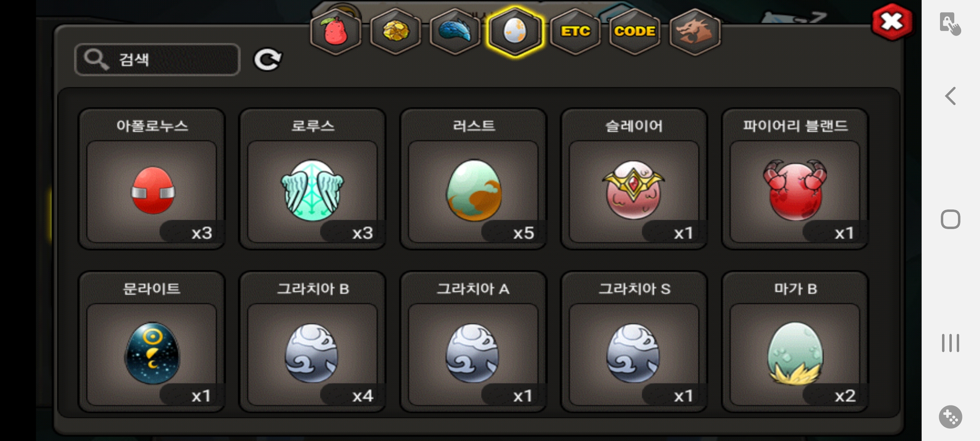The width and height of the screenshot is (980, 441).
Task: Choose the 로루스 winged egg
Action: [312, 179]
